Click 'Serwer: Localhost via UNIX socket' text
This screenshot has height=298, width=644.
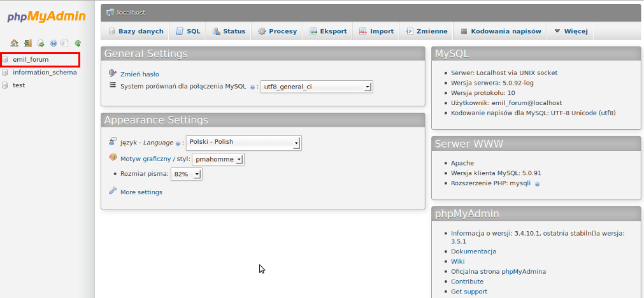[x=504, y=73]
